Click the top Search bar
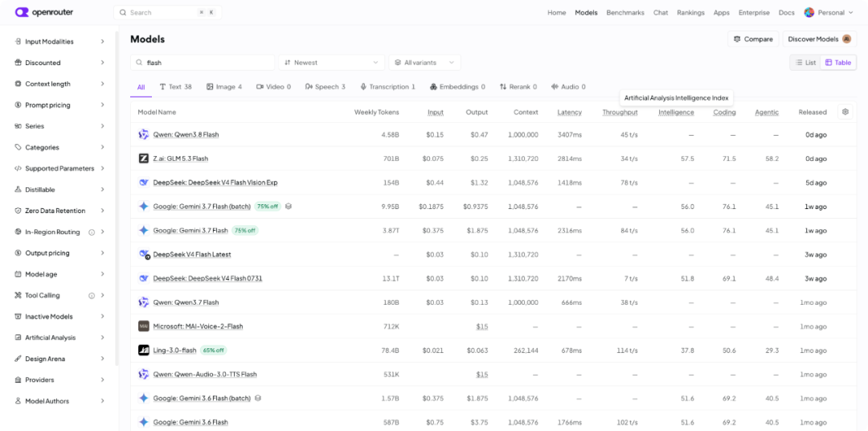The height and width of the screenshot is (431, 868). (x=168, y=12)
